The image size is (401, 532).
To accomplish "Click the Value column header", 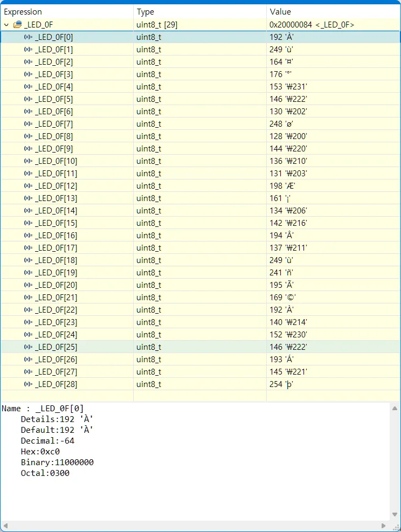I will [x=333, y=12].
